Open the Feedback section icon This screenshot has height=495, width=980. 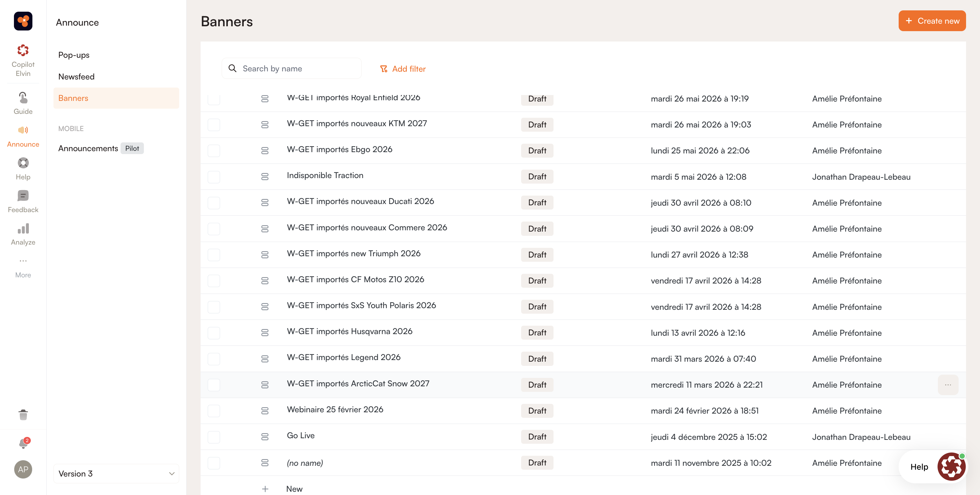click(23, 196)
